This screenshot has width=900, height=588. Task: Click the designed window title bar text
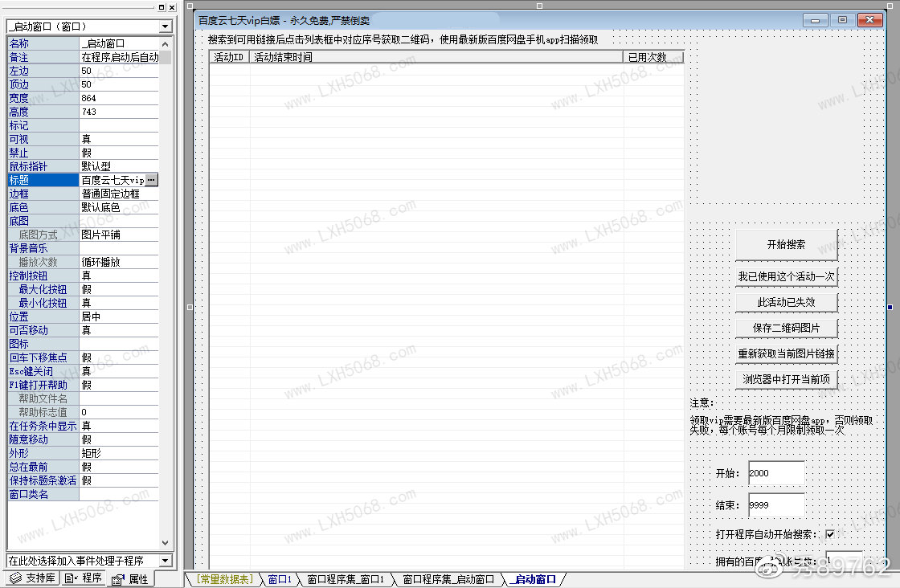pos(284,21)
